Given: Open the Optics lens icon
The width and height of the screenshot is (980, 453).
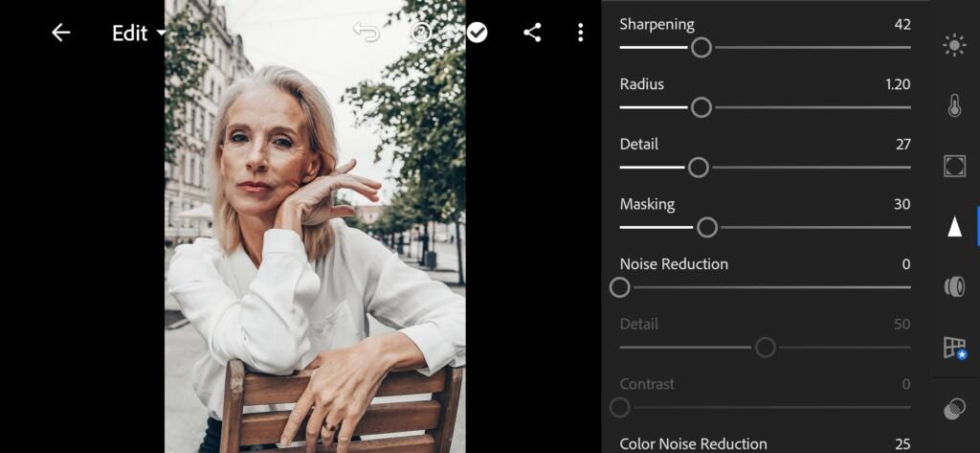Looking at the screenshot, I should [x=954, y=286].
